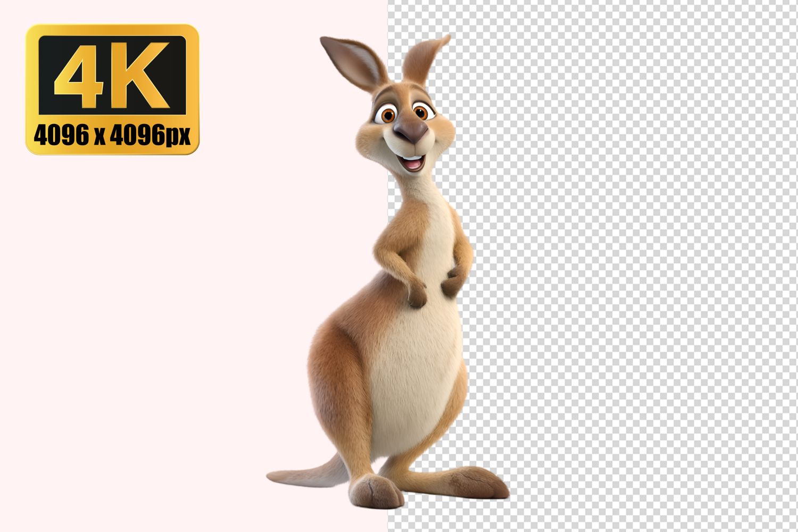
Task: Click the kangaroo's left eye
Action: pyautogui.click(x=387, y=114)
